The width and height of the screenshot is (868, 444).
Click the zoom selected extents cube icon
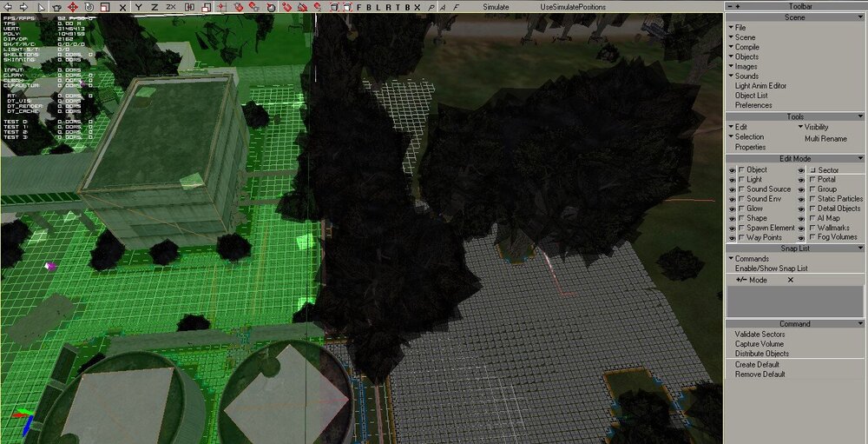(346, 7)
